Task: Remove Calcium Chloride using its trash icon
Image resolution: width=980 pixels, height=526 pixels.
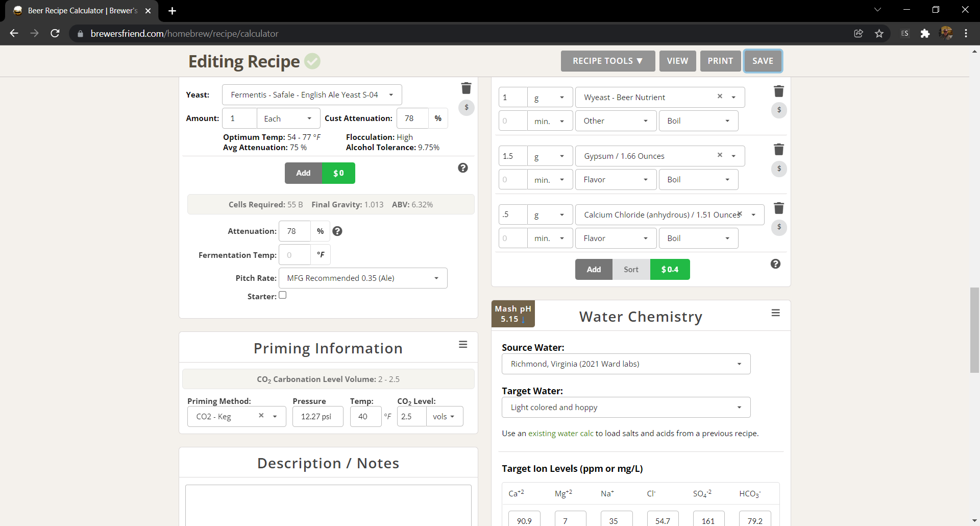Action: pyautogui.click(x=778, y=208)
